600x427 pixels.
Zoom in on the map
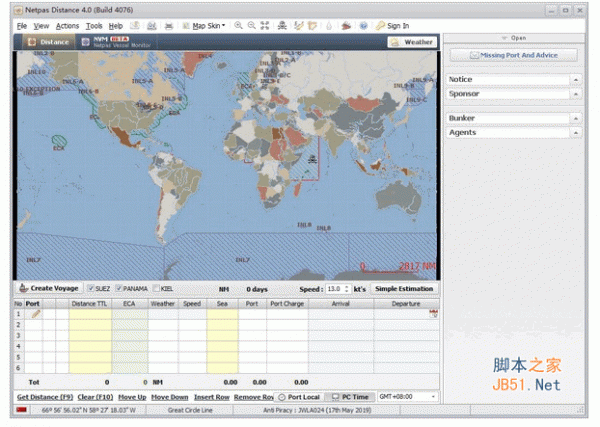coord(238,26)
